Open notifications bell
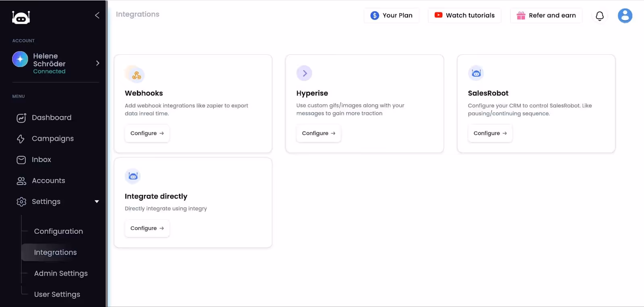644x307 pixels. (x=600, y=16)
